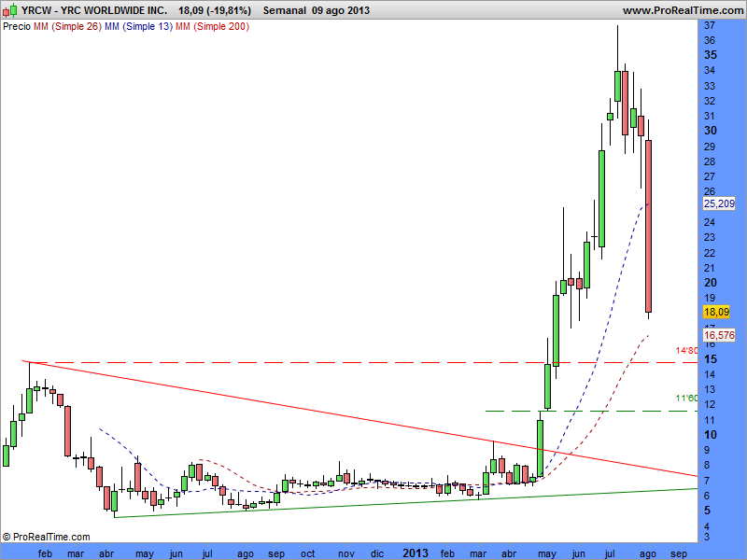Click the yellow 18,09 current price tag
747x560 pixels.
pyautogui.click(x=716, y=312)
